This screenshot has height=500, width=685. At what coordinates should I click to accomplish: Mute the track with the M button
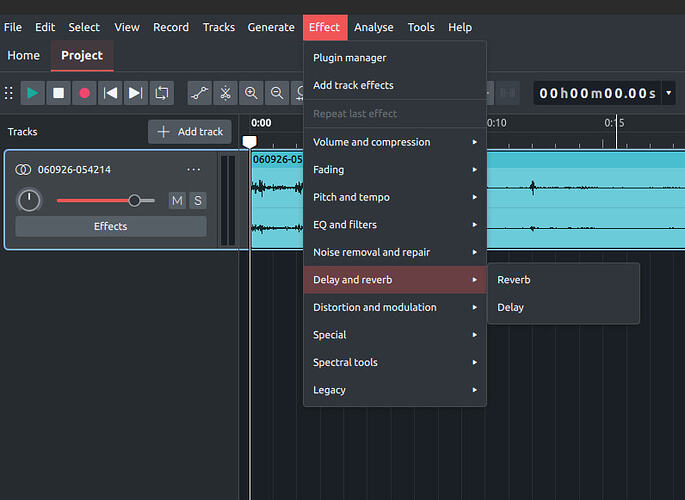coord(177,200)
